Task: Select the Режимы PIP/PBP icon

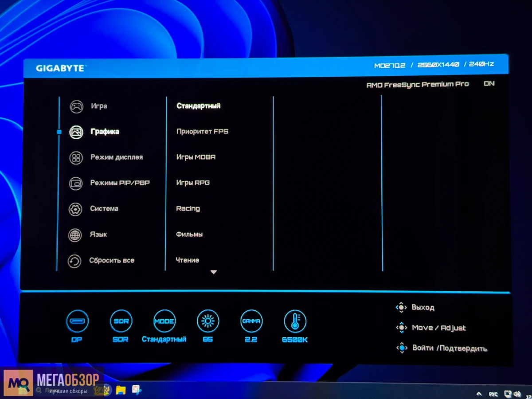Action: pyautogui.click(x=76, y=184)
